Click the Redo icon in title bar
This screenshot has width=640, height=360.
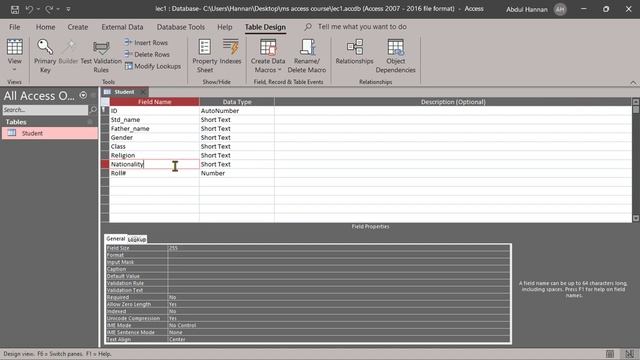tap(49, 9)
